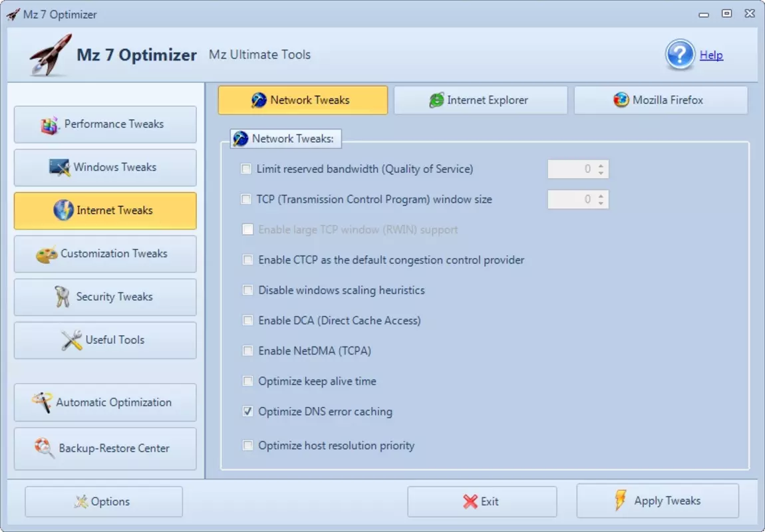Click the Security Tweaks keys icon
This screenshot has width=765, height=532.
(x=62, y=297)
